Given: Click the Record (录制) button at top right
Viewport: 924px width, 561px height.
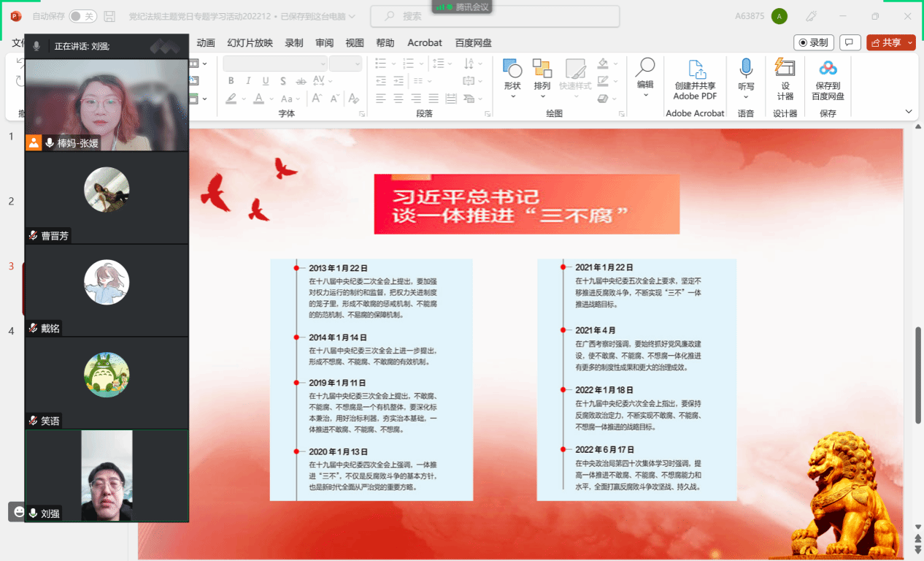Looking at the screenshot, I should [814, 43].
